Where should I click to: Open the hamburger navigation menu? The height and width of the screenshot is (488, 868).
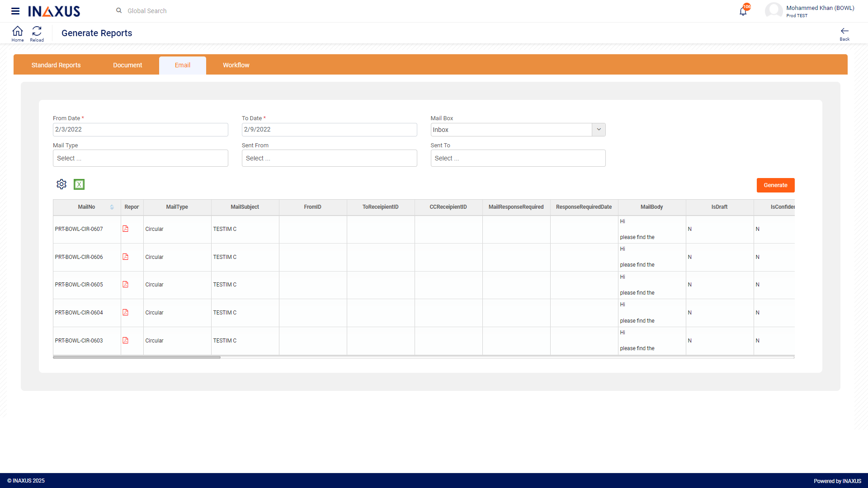[x=15, y=11]
